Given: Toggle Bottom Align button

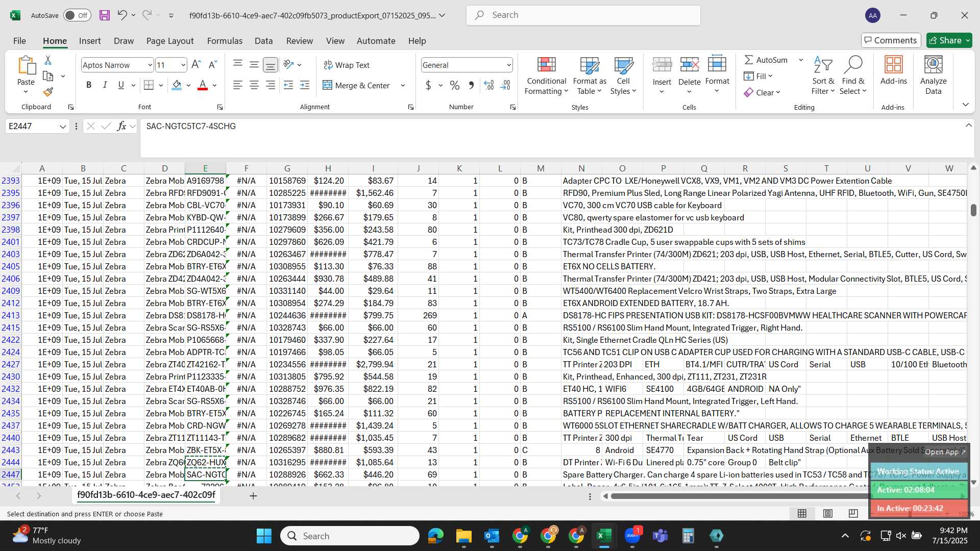Looking at the screenshot, I should [270, 65].
